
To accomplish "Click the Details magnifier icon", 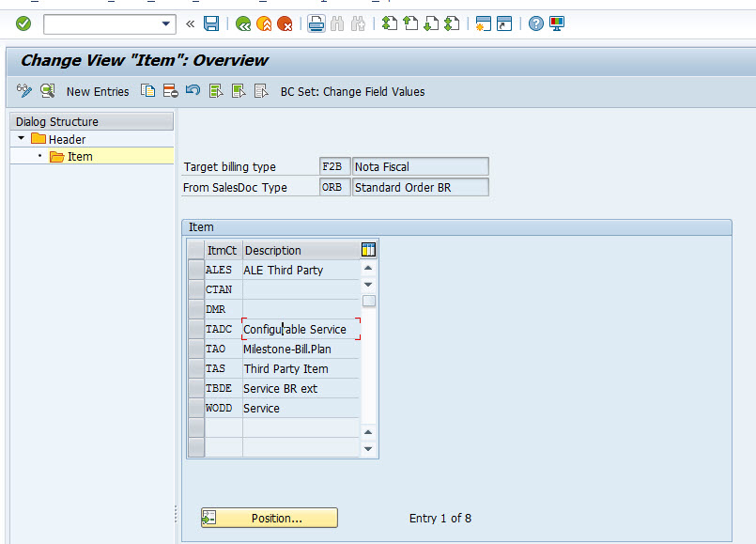I will pos(47,90).
